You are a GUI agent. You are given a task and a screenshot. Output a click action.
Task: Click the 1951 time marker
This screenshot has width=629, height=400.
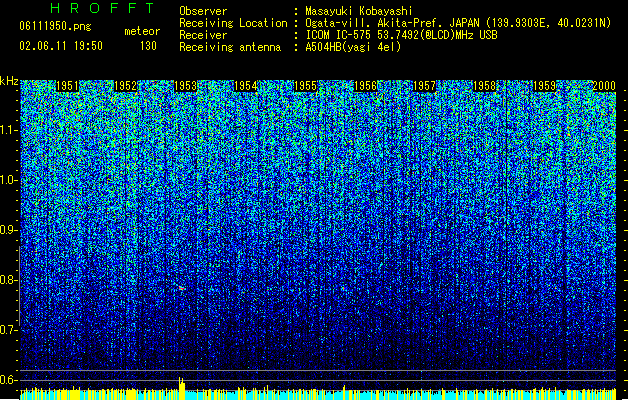tap(67, 86)
